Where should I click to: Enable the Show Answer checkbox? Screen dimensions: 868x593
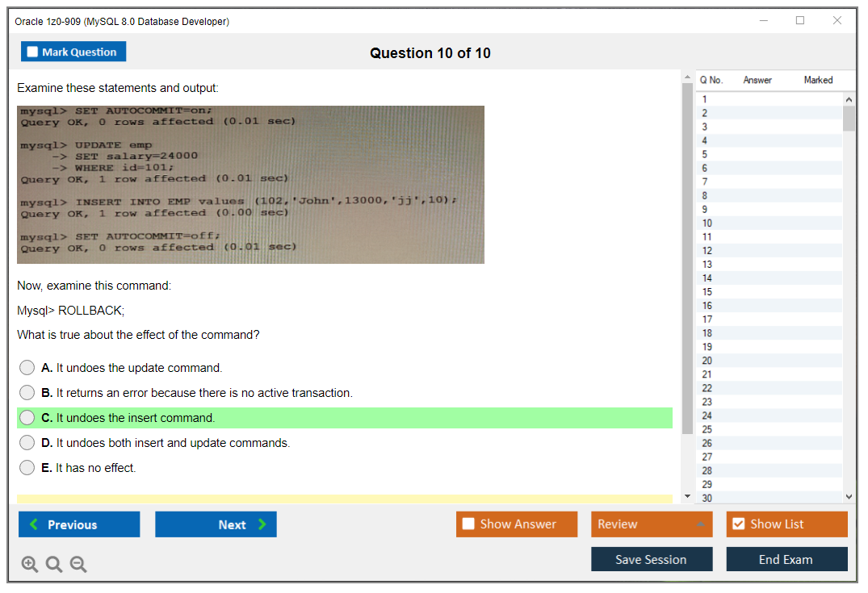[x=469, y=524]
